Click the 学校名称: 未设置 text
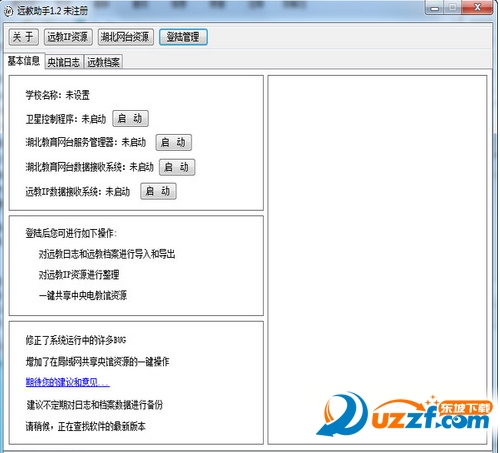The height and width of the screenshot is (453, 500). [58, 95]
